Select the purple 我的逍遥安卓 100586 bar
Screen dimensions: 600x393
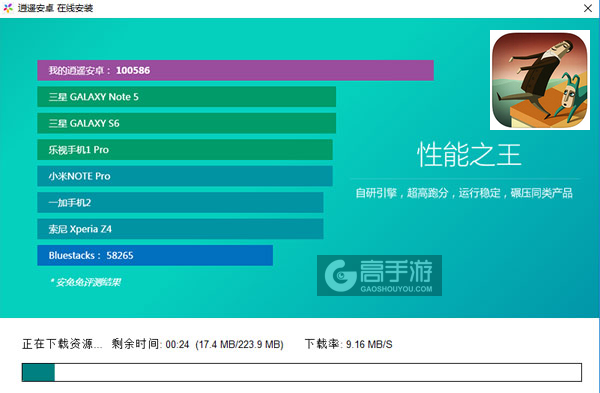tap(235, 70)
